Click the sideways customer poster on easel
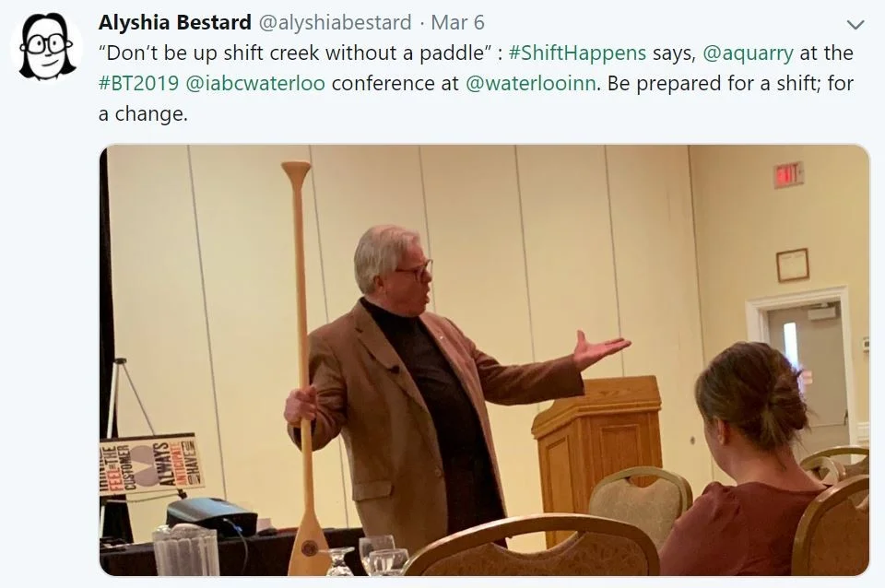885x588 pixels. coord(148,464)
